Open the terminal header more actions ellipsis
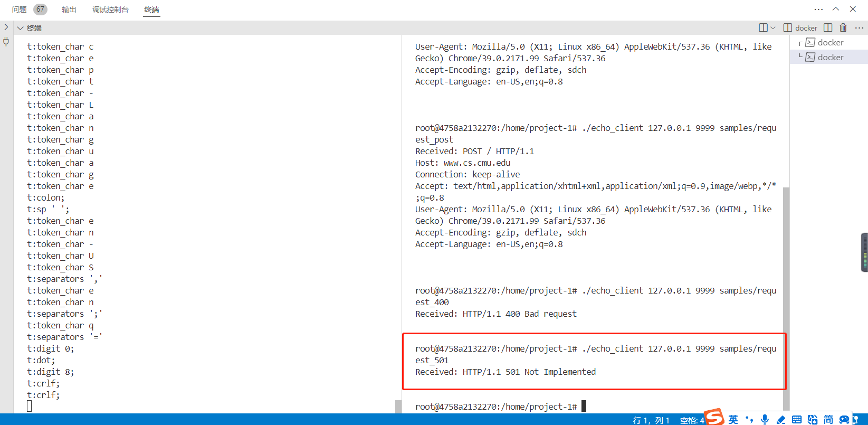 (859, 28)
